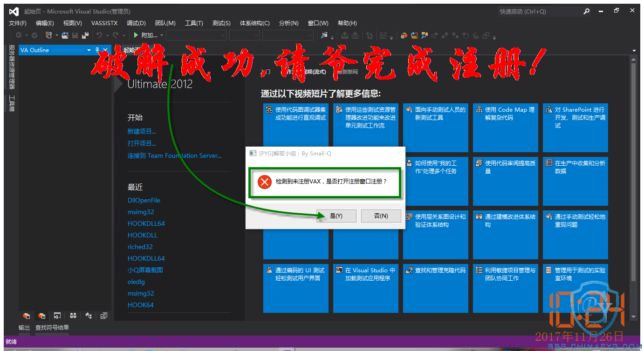Click the VA Spell Check abc icon
Image resolution: width=644 pixels, height=351 pixels.
(x=476, y=35)
